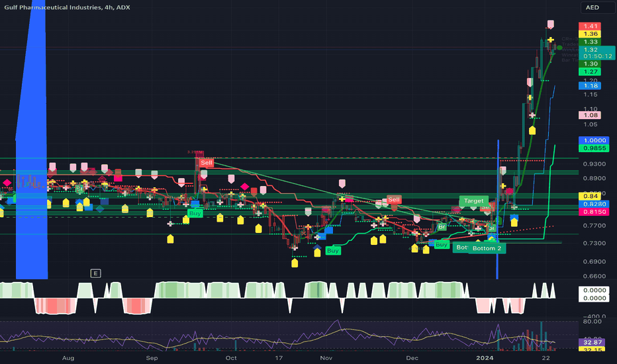The width and height of the screenshot is (617, 364).
Task: Click the 1.15 price axis tick
Action: coord(591,95)
